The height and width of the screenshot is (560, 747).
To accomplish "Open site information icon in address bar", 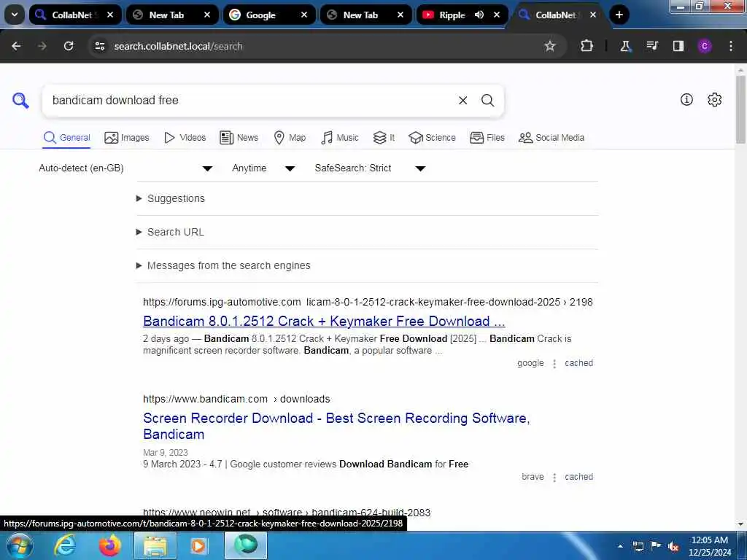I will (99, 46).
